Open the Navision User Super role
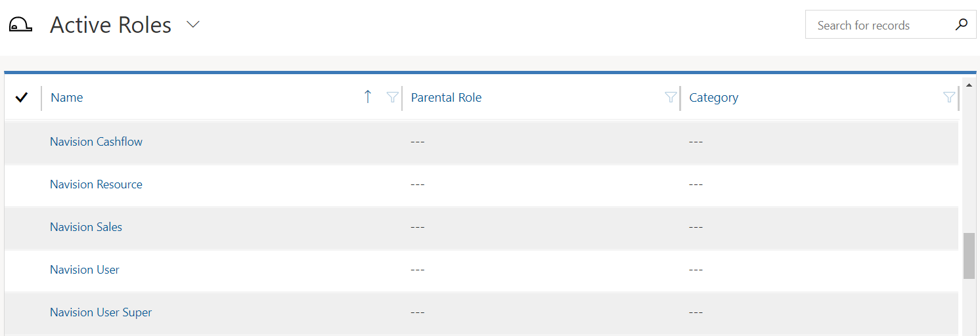 pos(100,312)
